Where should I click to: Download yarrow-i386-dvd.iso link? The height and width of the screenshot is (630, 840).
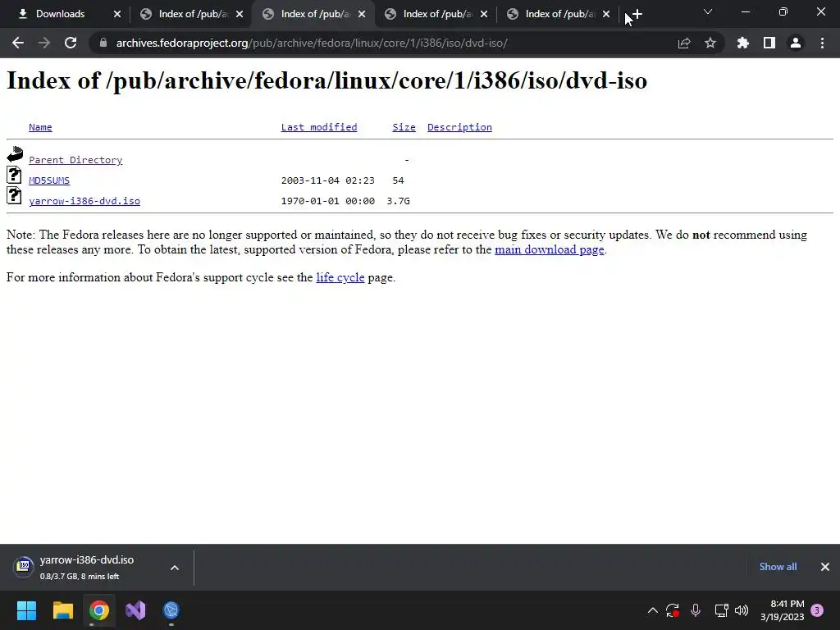tap(84, 201)
